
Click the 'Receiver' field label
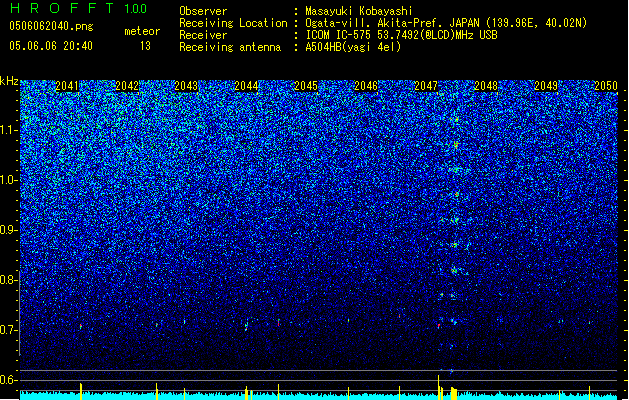(x=203, y=35)
